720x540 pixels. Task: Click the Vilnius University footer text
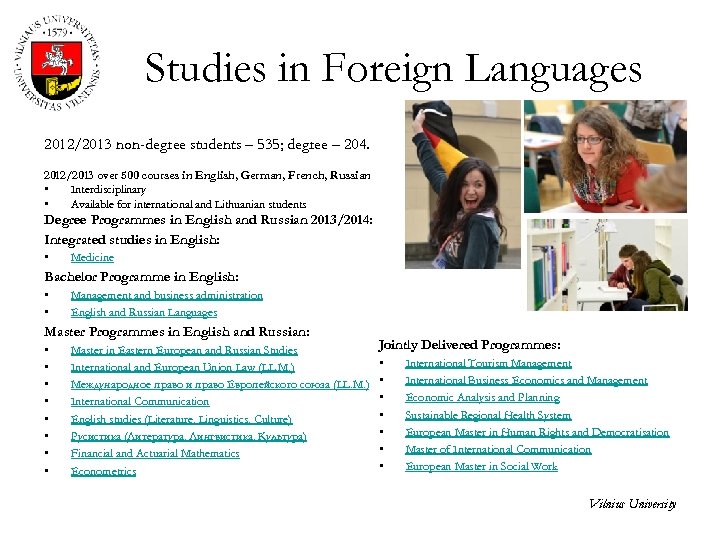pyautogui.click(x=633, y=504)
